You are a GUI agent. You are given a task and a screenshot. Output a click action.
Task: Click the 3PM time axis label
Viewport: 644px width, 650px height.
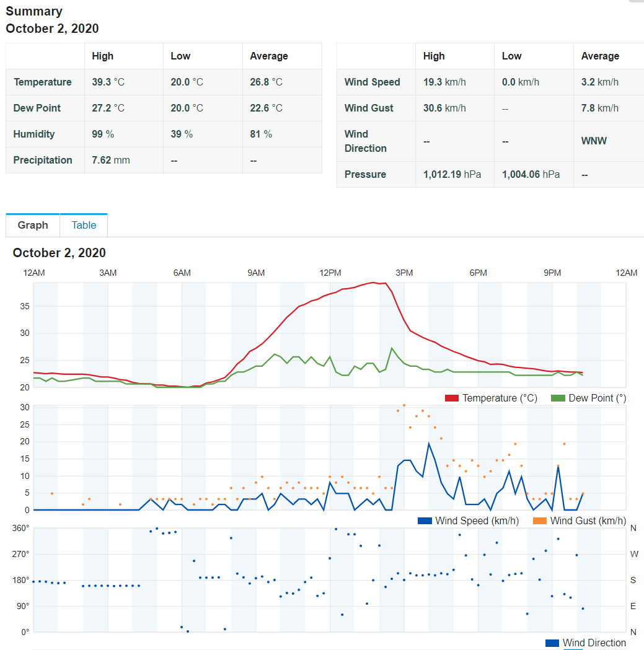pos(404,273)
